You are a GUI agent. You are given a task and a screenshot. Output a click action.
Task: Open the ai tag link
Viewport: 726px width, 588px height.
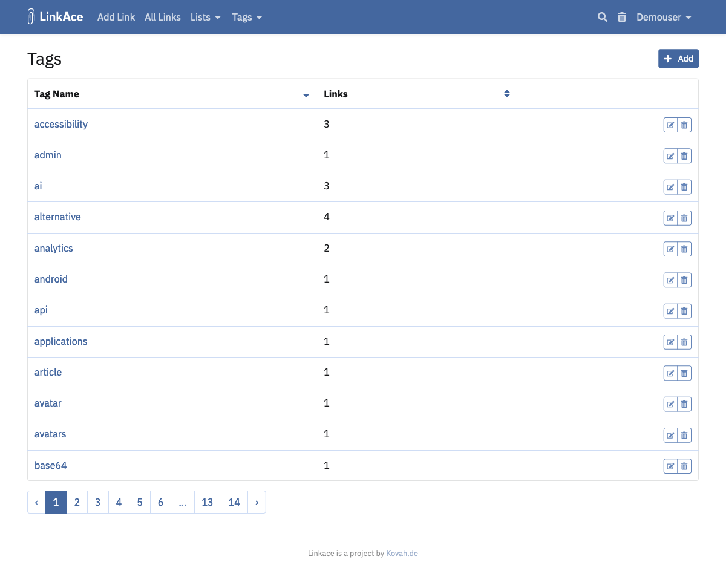(x=38, y=186)
